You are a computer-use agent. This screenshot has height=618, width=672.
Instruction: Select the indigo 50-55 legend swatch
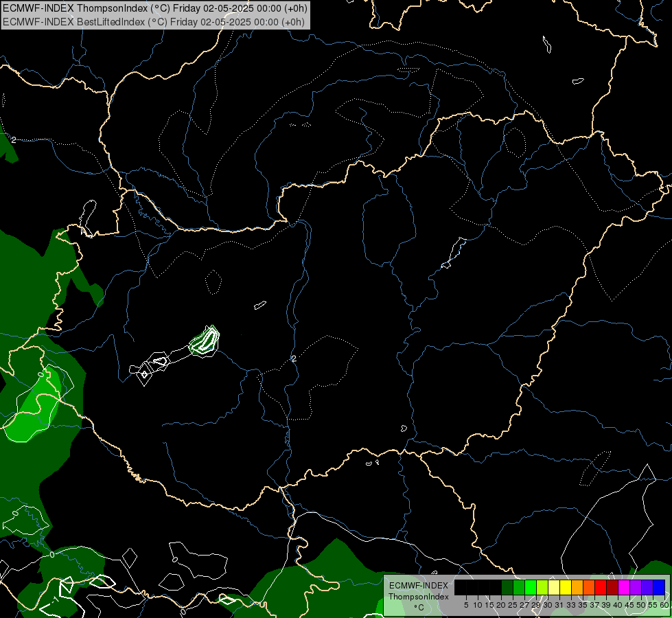coord(647,587)
